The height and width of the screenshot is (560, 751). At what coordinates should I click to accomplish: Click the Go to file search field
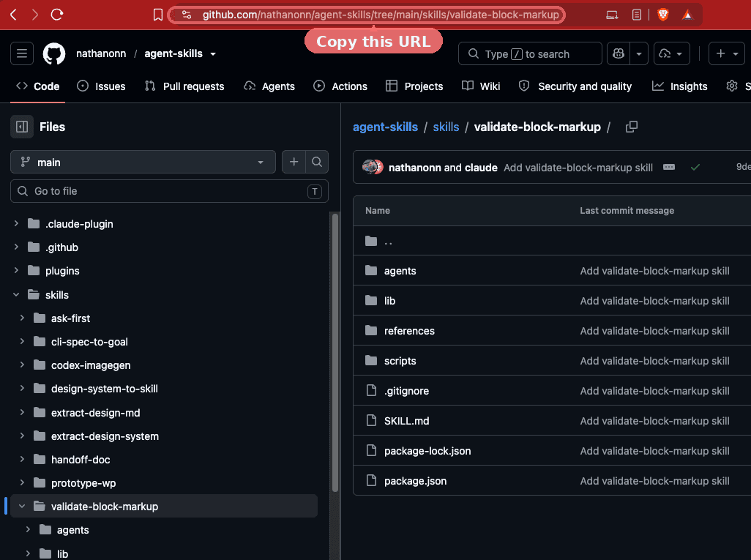point(169,191)
